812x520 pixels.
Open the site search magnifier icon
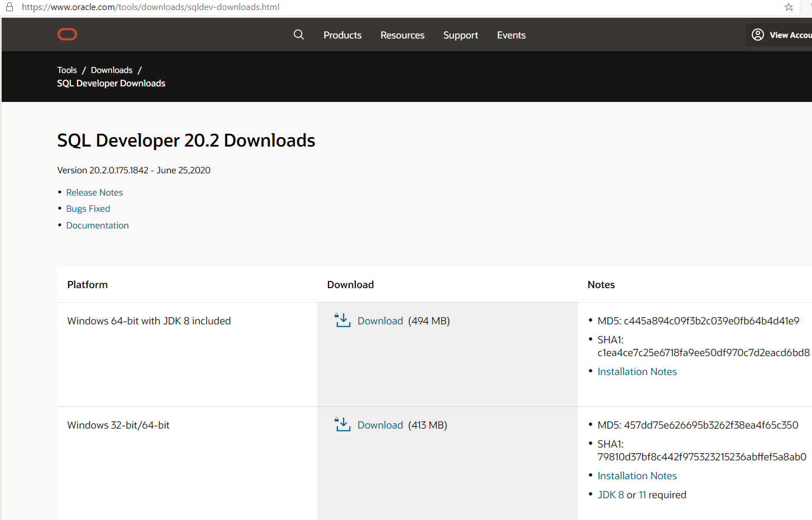pos(299,35)
